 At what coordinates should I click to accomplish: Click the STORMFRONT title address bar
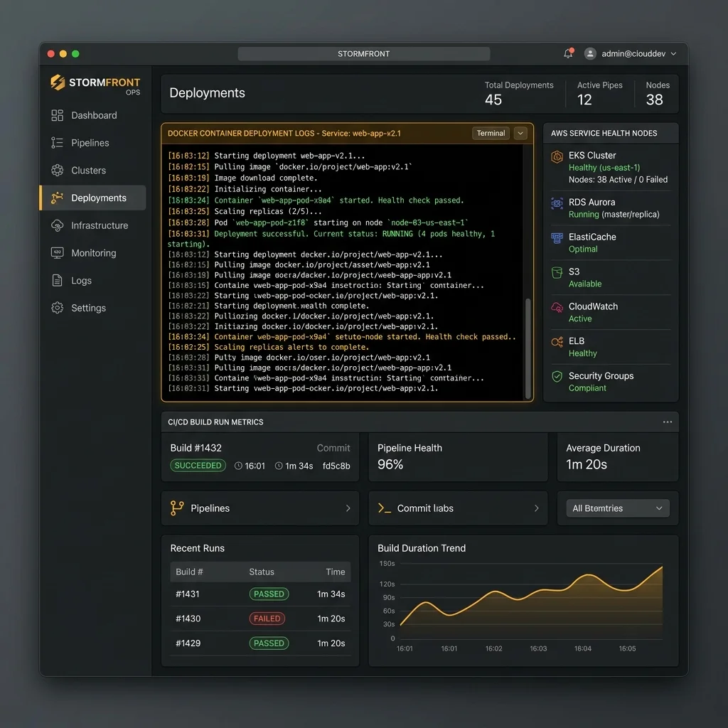[363, 54]
